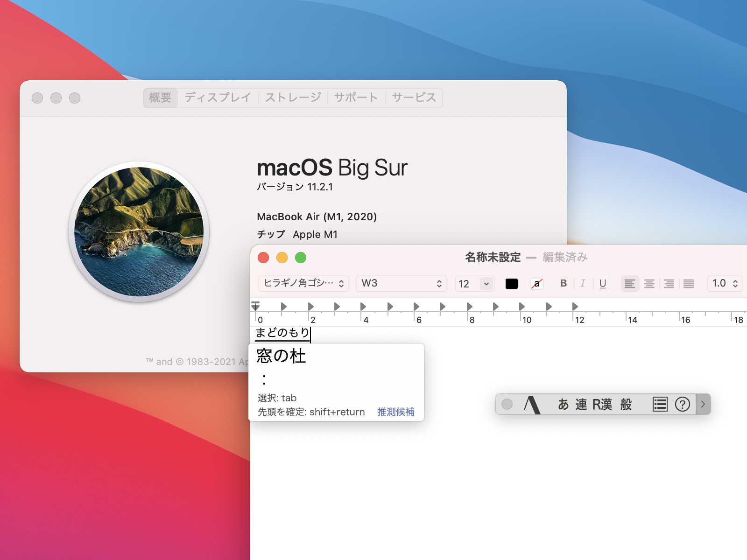Minimize the TextEdit window with the yellow button
747x560 pixels.
282,258
